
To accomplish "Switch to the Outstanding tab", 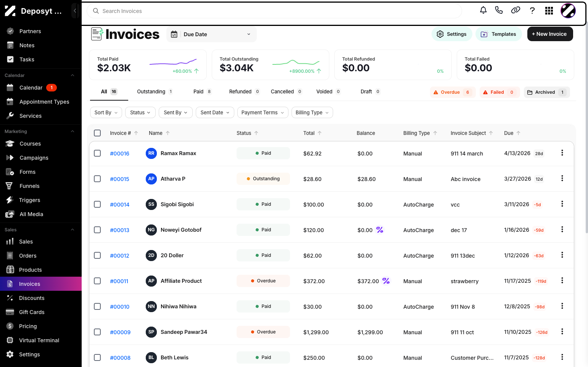I will tap(155, 91).
